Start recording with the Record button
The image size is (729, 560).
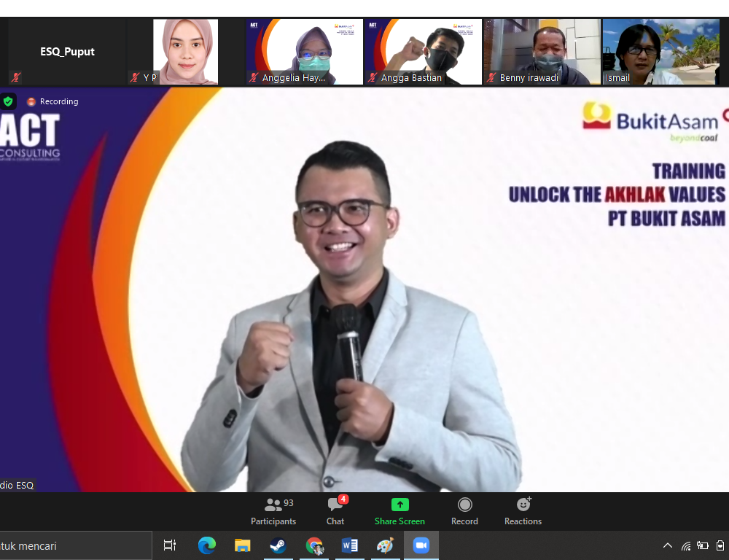click(x=464, y=510)
